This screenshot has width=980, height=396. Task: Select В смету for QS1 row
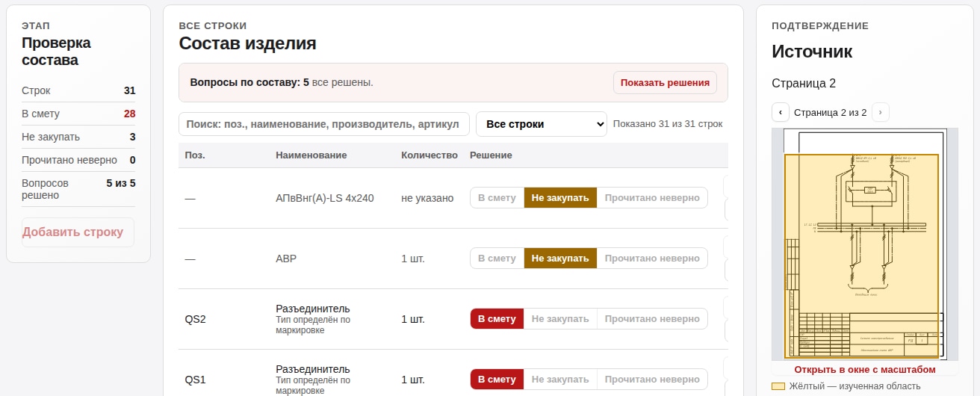(x=497, y=380)
